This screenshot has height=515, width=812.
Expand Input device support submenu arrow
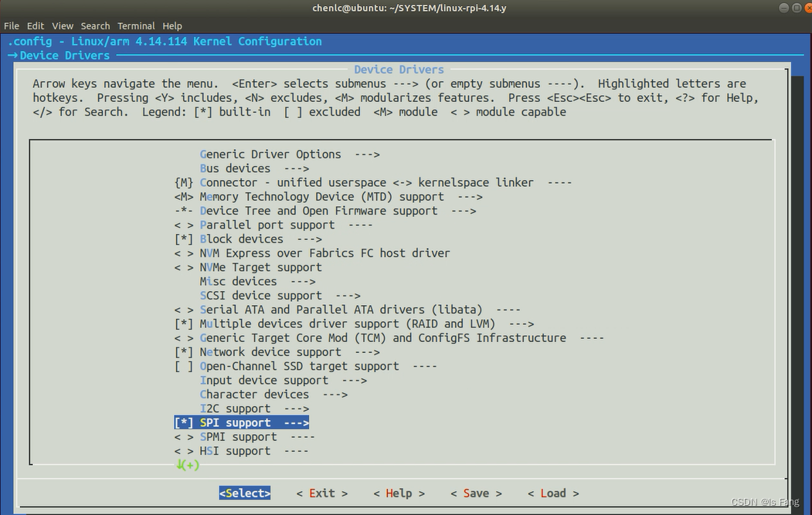pyautogui.click(x=354, y=381)
